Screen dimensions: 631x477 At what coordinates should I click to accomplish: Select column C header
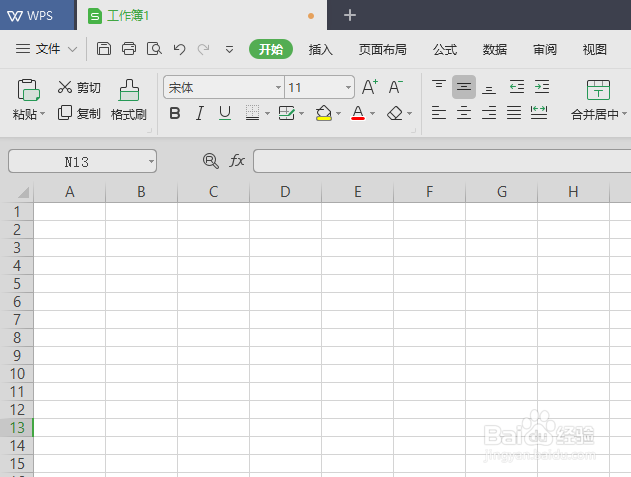click(213, 192)
